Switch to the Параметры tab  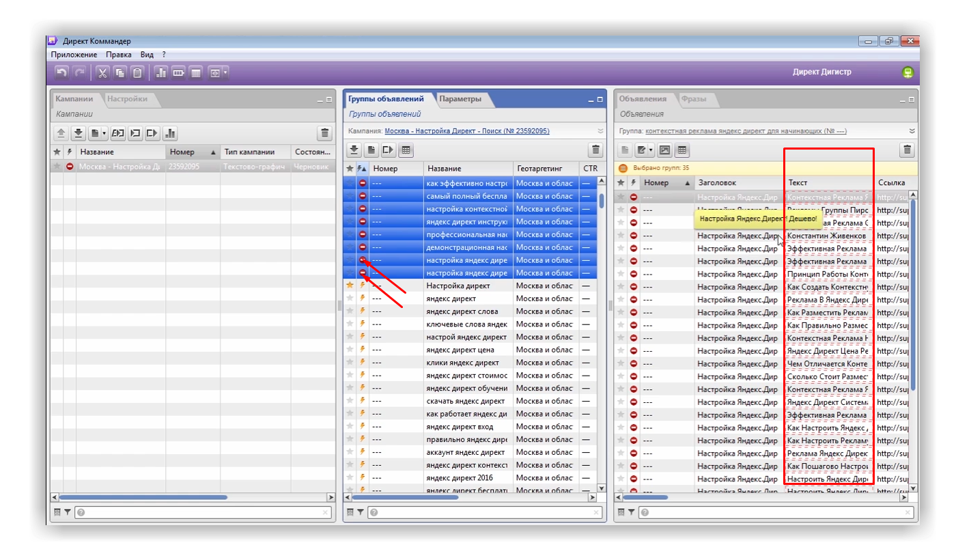tap(460, 99)
